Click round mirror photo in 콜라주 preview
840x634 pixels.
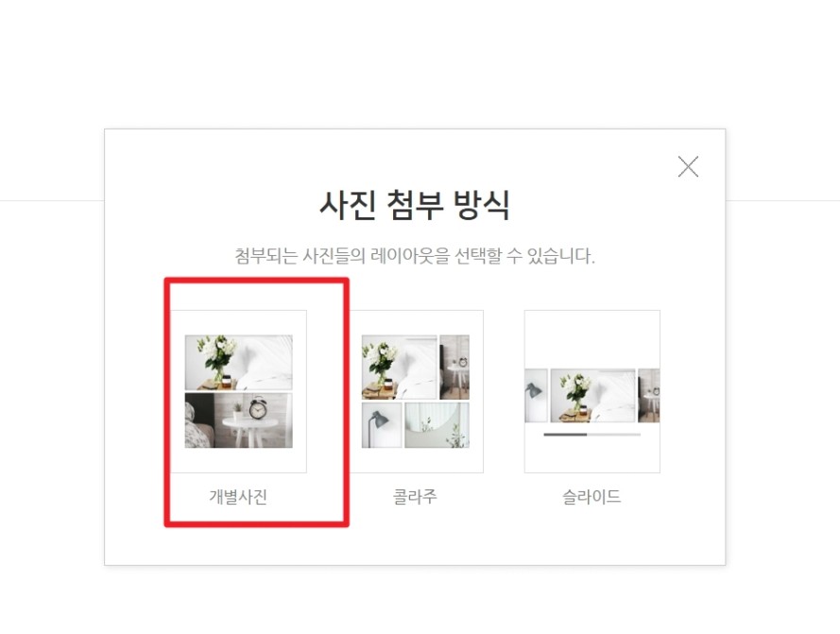point(437,425)
